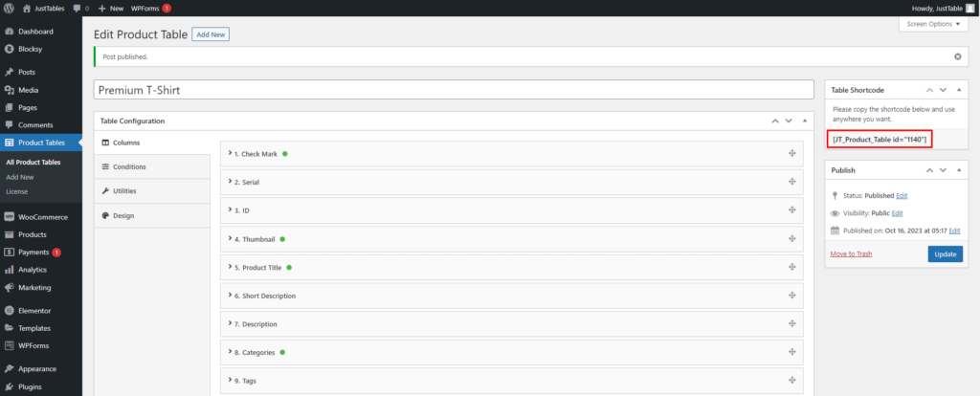Collapse the Table Shortcode panel
This screenshot has height=396, width=980.
click(960, 89)
